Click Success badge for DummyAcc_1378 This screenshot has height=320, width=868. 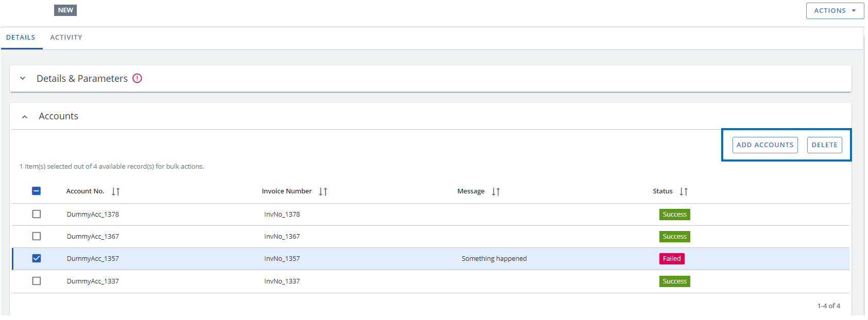pos(674,215)
